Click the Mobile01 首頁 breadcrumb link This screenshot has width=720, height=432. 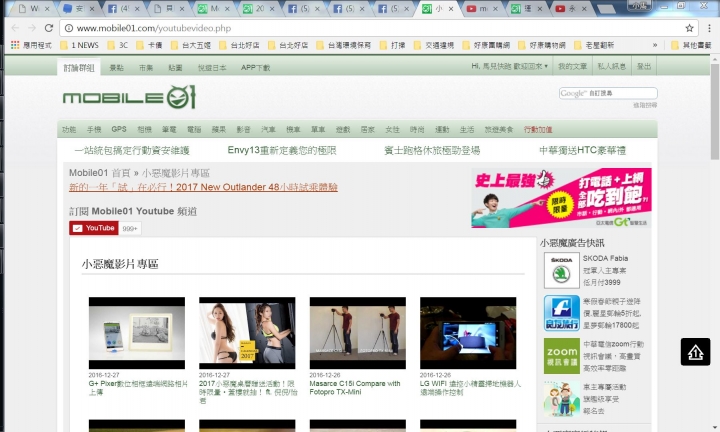tap(100, 173)
